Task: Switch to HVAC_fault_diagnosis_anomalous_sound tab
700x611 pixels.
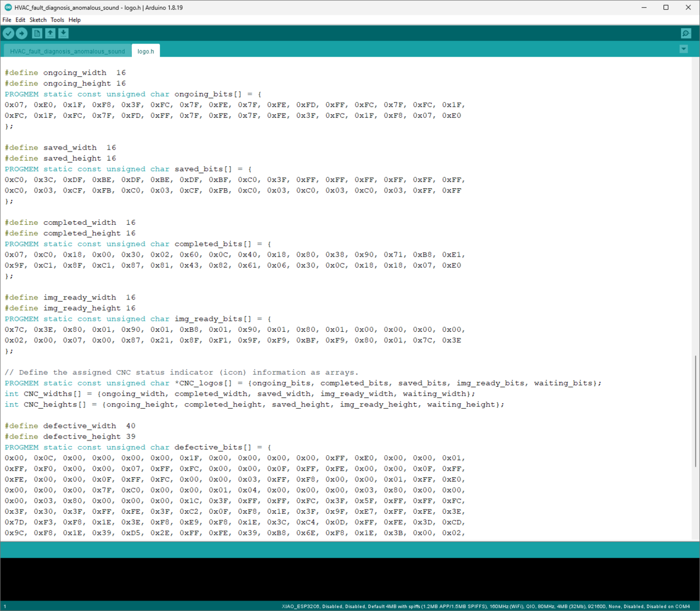Action: coord(67,51)
